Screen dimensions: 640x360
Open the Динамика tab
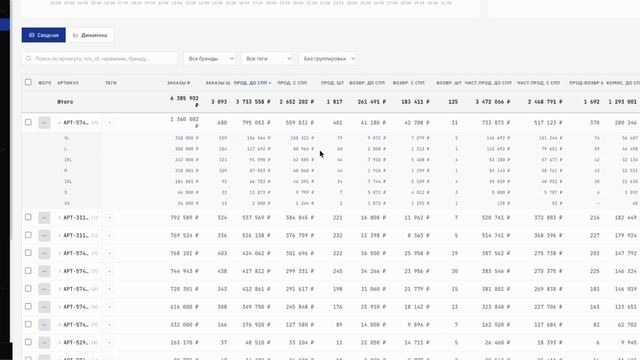click(x=90, y=35)
